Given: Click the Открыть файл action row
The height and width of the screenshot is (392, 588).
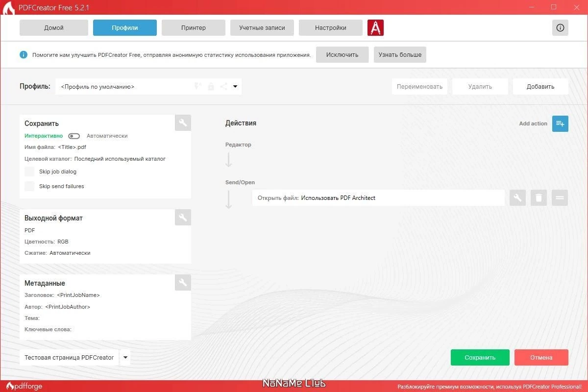Looking at the screenshot, I should point(378,198).
